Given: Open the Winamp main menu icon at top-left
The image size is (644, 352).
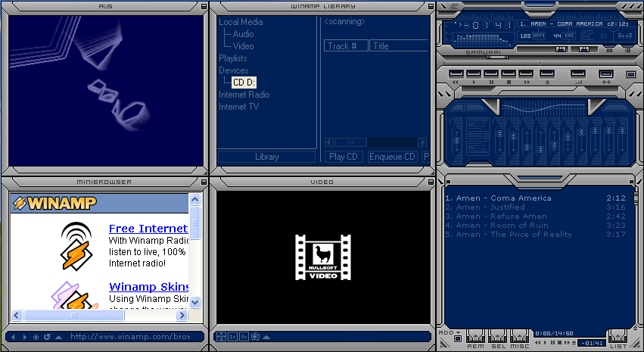Looking at the screenshot, I should (x=444, y=6).
